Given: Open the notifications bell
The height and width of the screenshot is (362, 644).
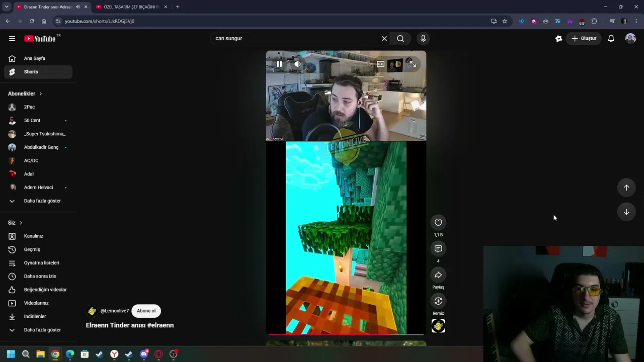Looking at the screenshot, I should tap(611, 39).
